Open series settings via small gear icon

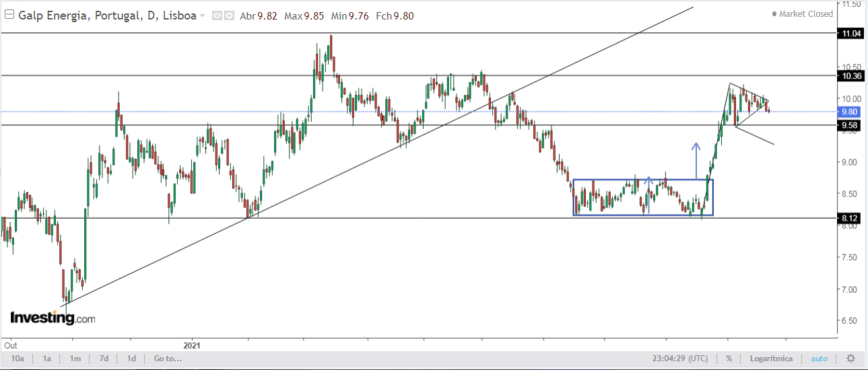[x=229, y=15]
